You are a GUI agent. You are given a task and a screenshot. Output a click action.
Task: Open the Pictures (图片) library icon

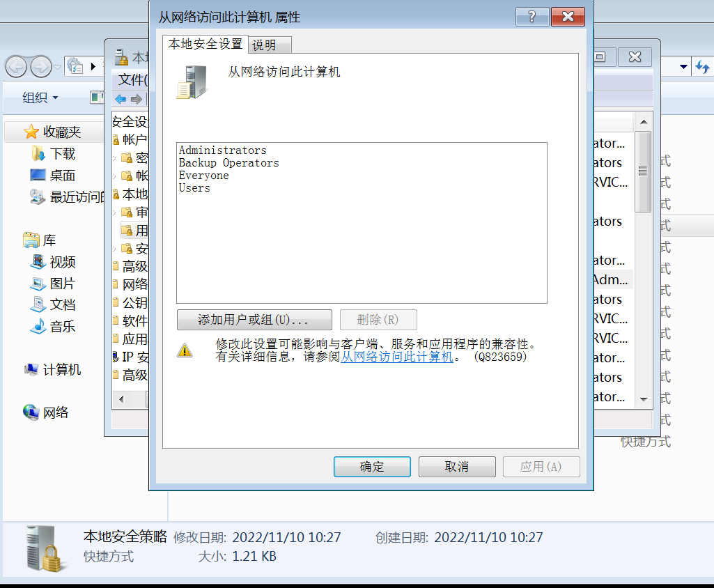(x=38, y=284)
